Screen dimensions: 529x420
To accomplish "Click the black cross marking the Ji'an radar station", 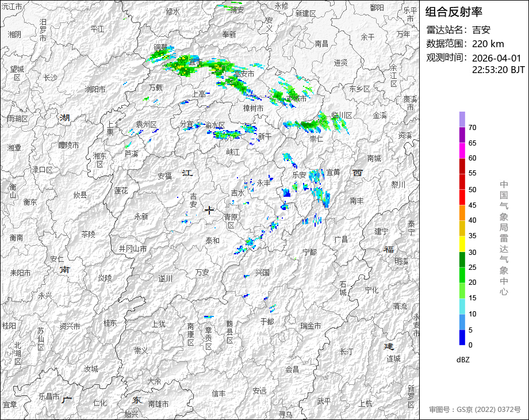I will click(209, 210).
